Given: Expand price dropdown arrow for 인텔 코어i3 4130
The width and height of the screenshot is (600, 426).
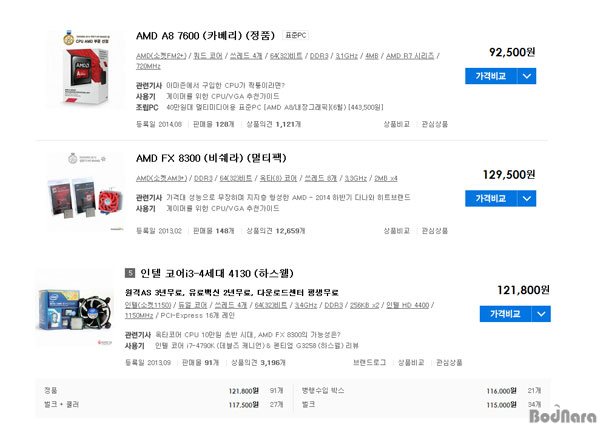Looking at the screenshot, I should [541, 314].
